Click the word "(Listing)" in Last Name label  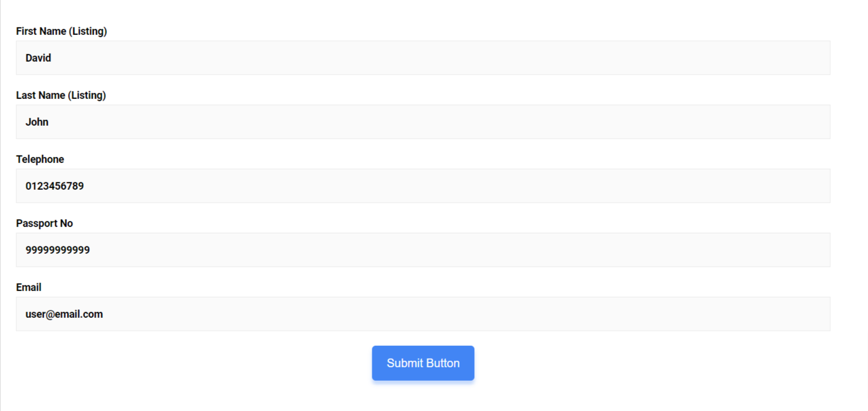87,95
